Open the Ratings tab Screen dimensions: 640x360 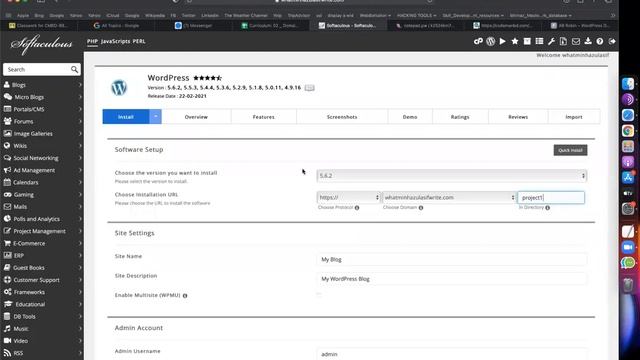460,117
